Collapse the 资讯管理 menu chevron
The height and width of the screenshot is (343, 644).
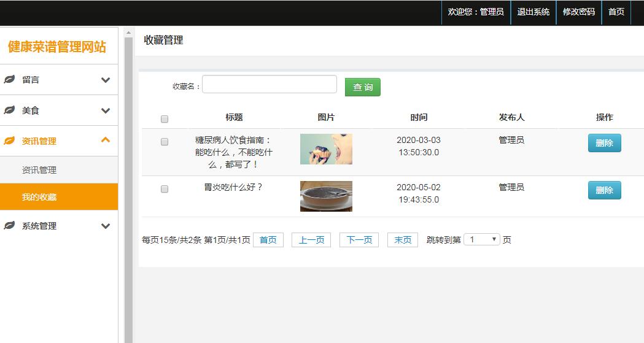[106, 140]
